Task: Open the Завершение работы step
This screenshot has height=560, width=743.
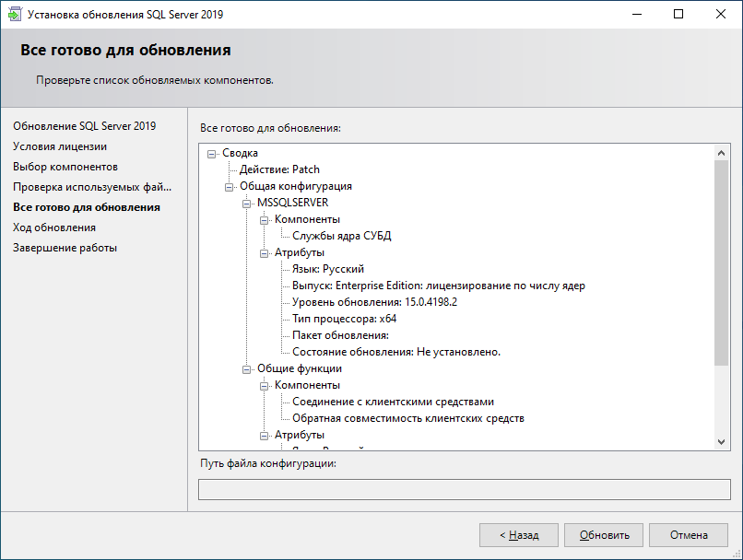Action: pyautogui.click(x=65, y=248)
